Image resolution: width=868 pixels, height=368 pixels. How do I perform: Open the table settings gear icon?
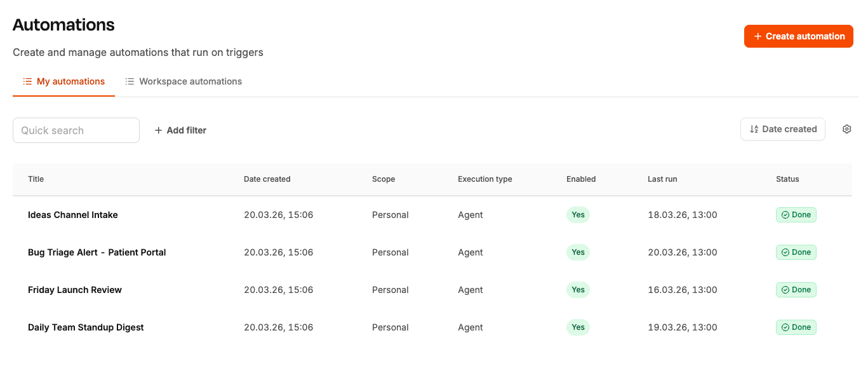tap(846, 129)
